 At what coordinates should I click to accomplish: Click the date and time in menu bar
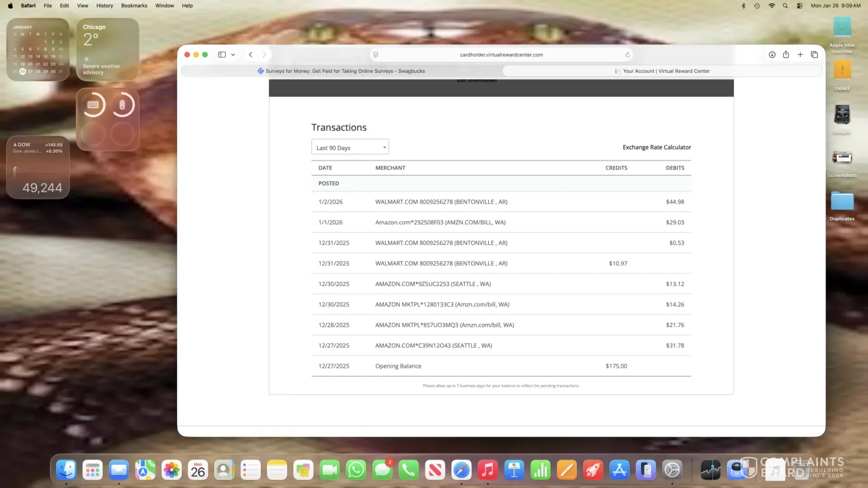pyautogui.click(x=835, y=6)
